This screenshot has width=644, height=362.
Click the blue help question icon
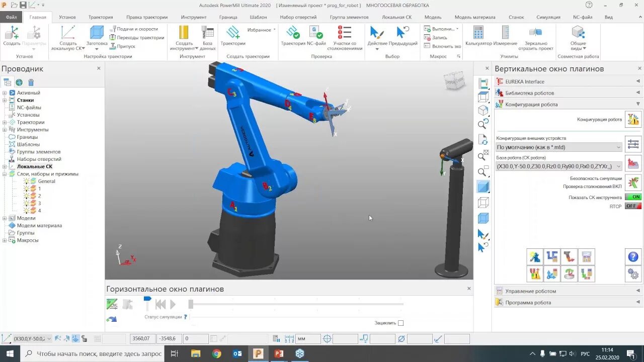tap(633, 257)
